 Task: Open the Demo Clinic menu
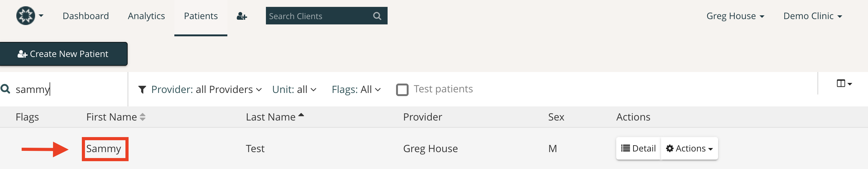coord(812,16)
